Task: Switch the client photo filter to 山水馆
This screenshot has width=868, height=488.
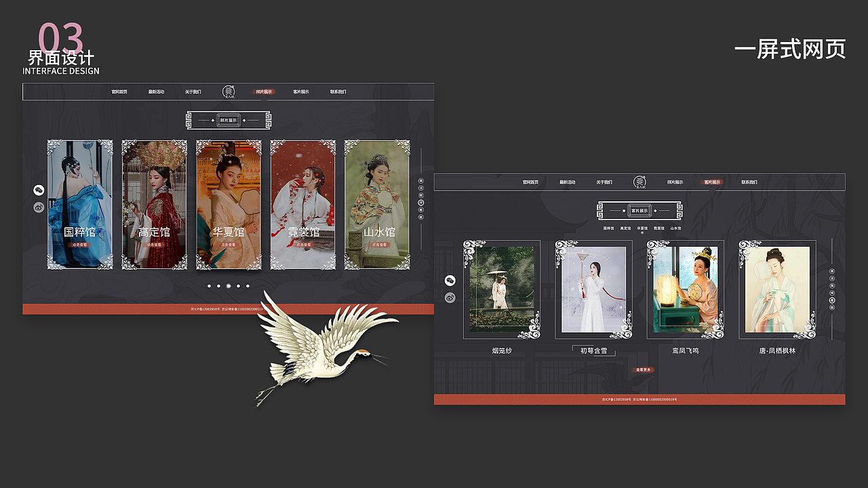Action: pos(676,228)
